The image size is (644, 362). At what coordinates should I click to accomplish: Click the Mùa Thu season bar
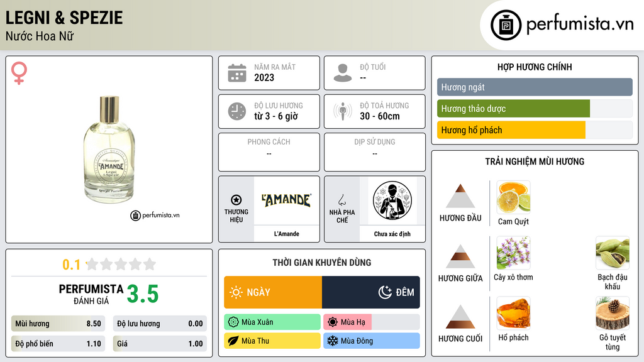point(272,341)
